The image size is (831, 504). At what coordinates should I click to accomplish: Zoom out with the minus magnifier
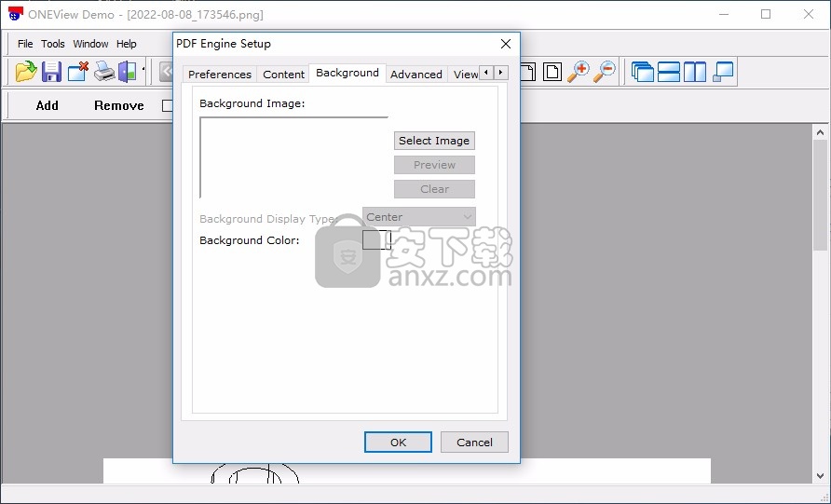pyautogui.click(x=605, y=72)
